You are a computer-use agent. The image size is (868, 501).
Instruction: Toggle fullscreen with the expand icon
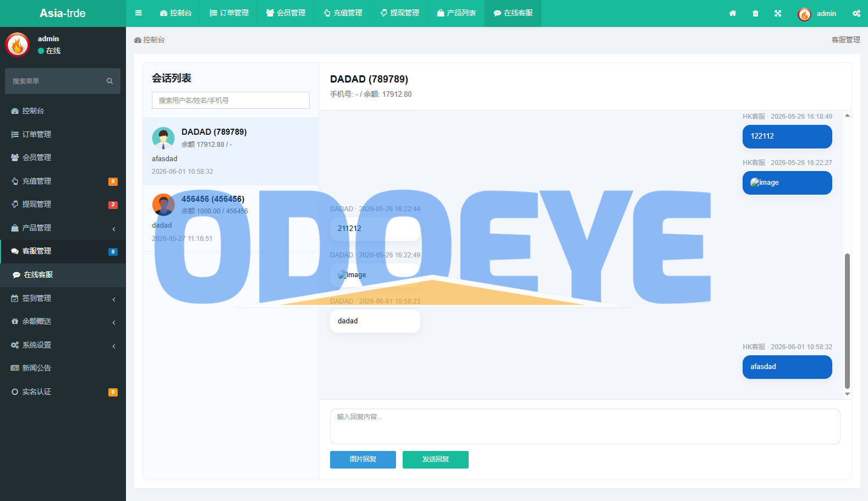point(778,13)
